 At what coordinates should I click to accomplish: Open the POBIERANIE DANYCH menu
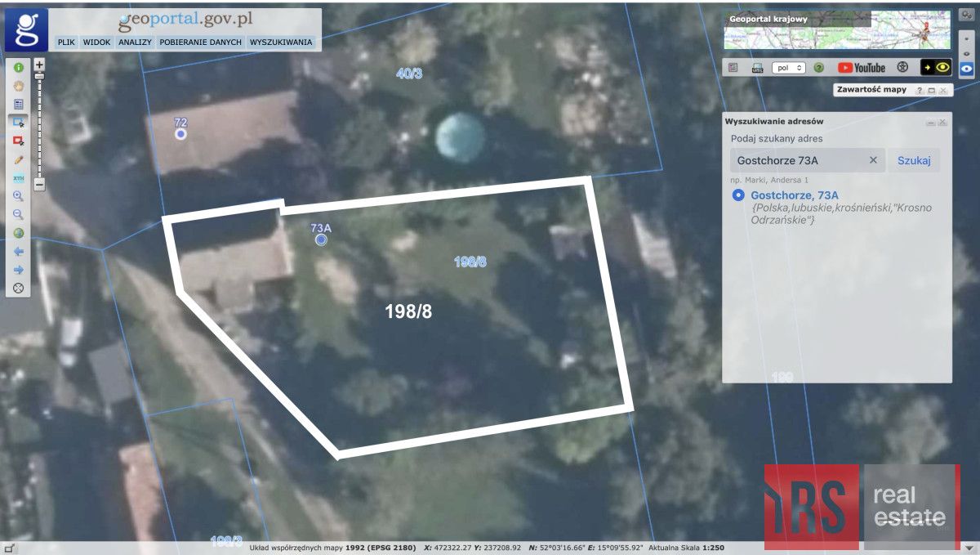point(201,42)
